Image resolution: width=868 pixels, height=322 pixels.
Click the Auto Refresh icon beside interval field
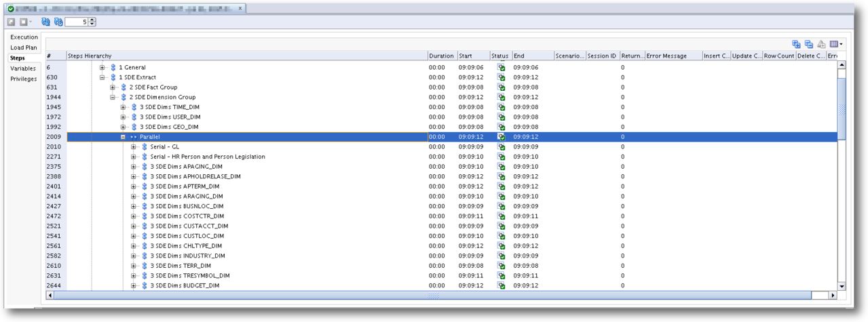[x=58, y=22]
